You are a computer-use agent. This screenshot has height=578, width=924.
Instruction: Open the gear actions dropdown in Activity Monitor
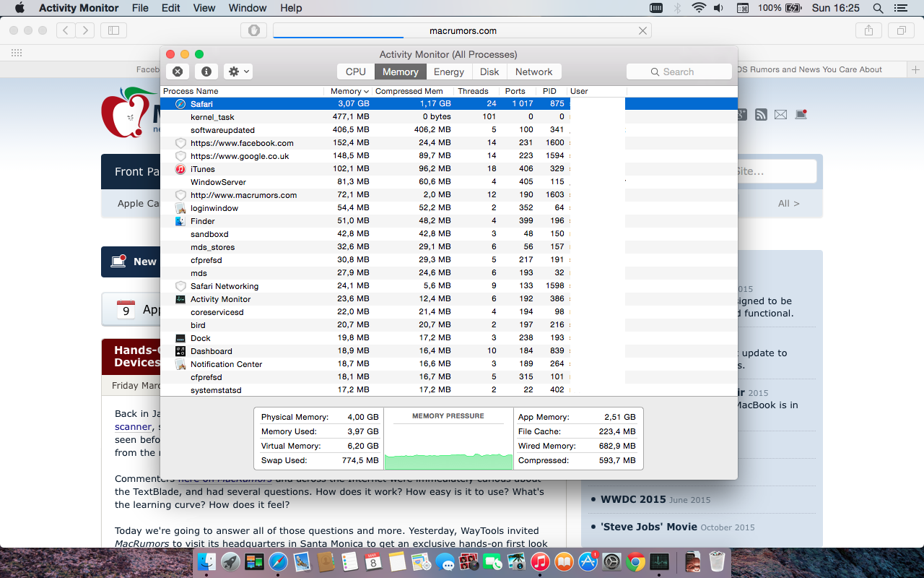238,72
